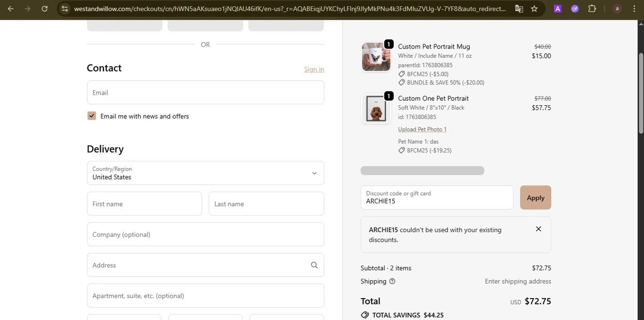Open the round purple extension icon
Image resolution: width=644 pixels, height=320 pixels.
click(x=575, y=9)
